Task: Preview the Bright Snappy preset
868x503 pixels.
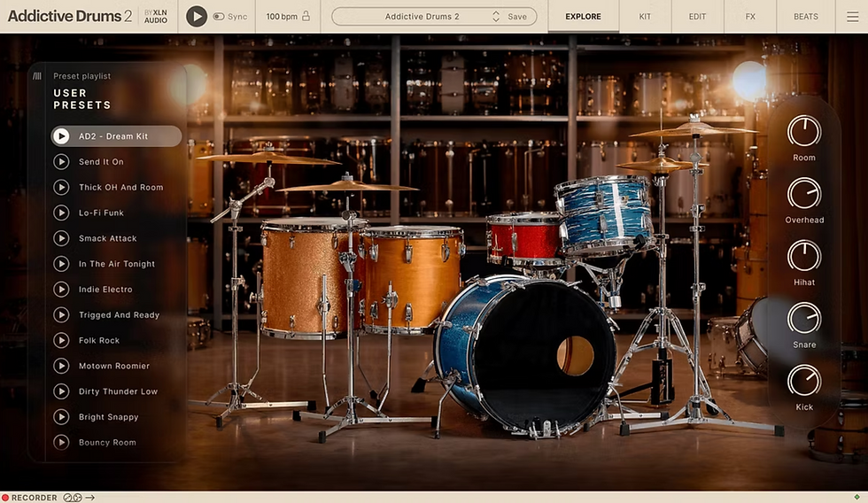Action: pos(61,417)
